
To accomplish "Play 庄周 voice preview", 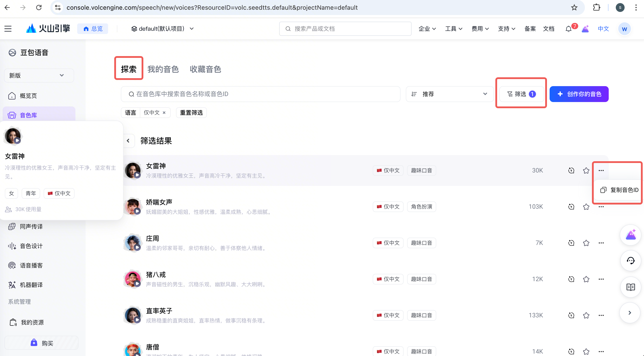I will 137,247.
